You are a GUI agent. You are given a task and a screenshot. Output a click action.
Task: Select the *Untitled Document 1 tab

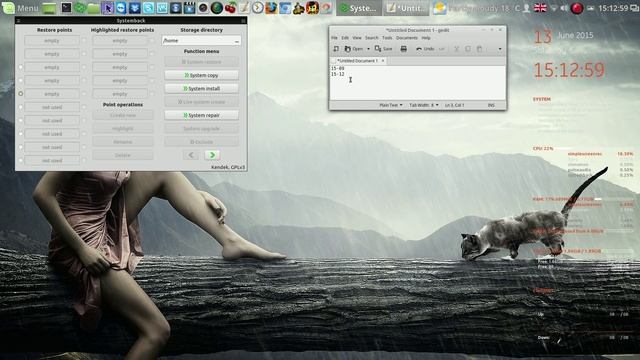(x=357, y=61)
